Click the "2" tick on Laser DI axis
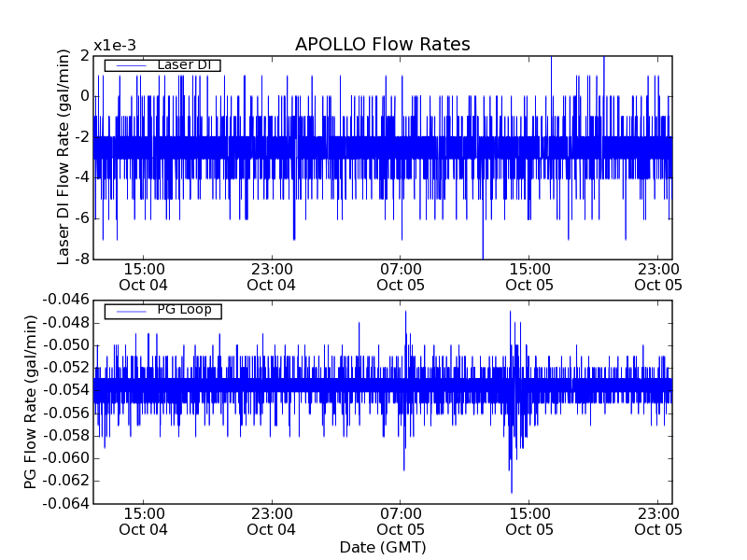The image size is (747, 560). [85, 56]
